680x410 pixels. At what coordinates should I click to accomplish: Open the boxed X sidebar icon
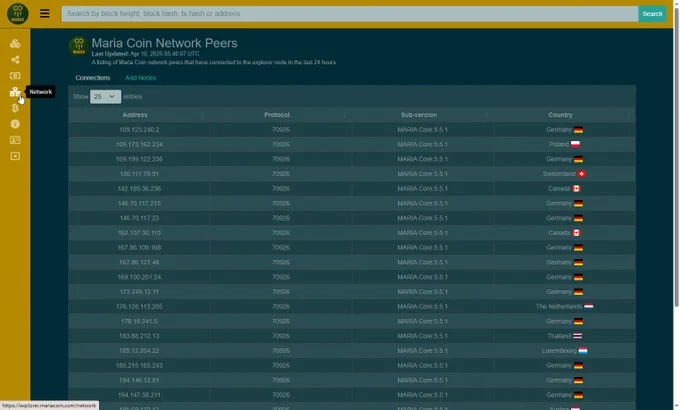click(x=15, y=156)
